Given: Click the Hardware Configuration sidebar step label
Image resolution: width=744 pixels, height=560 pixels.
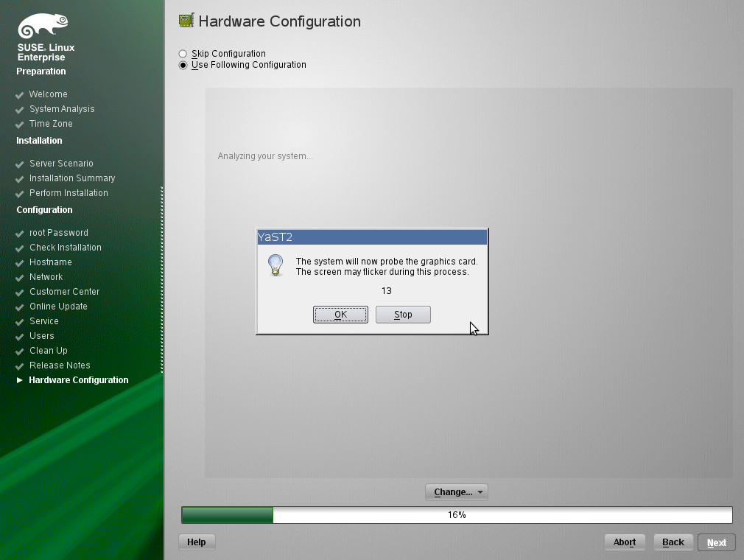Looking at the screenshot, I should 79,379.
